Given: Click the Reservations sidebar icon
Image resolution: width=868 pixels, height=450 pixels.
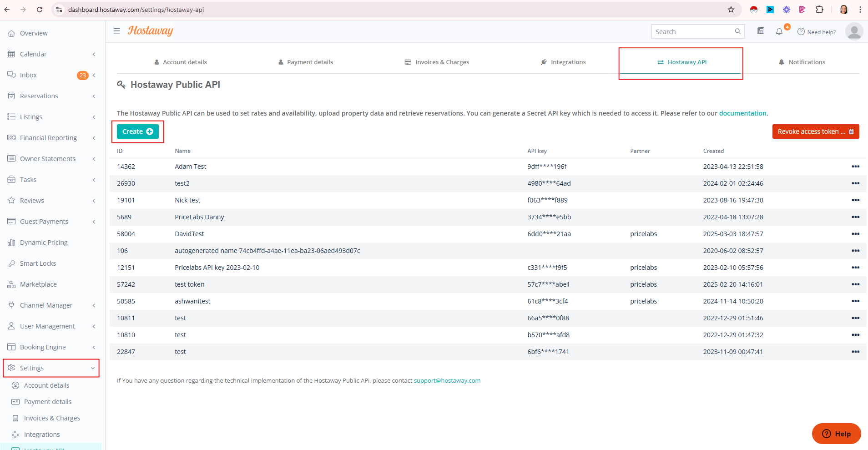Looking at the screenshot, I should click(x=11, y=96).
